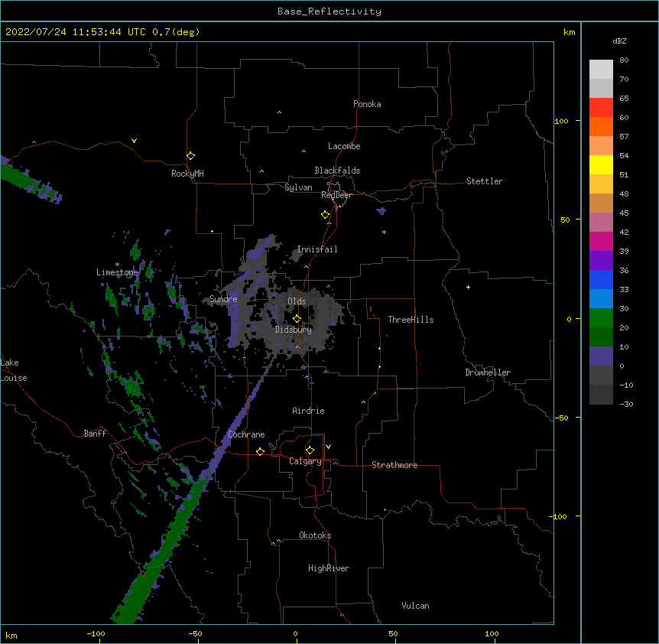Select the RockyMH label

(187, 174)
